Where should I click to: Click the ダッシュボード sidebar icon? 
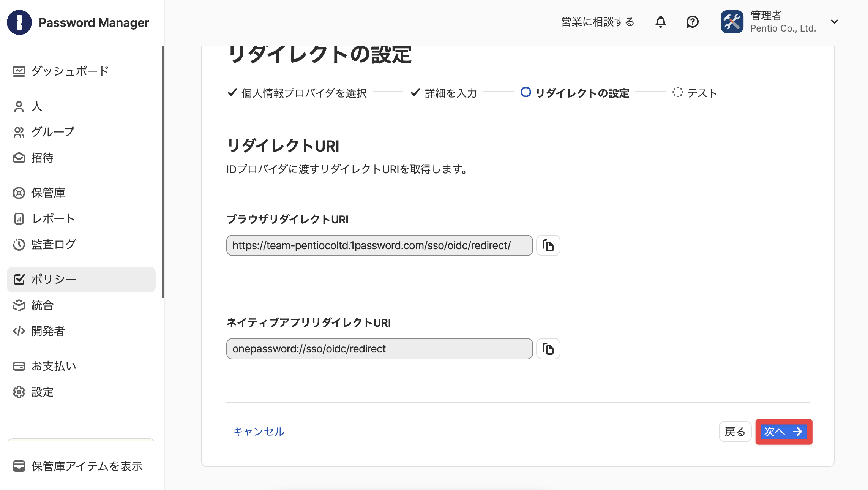tap(19, 71)
